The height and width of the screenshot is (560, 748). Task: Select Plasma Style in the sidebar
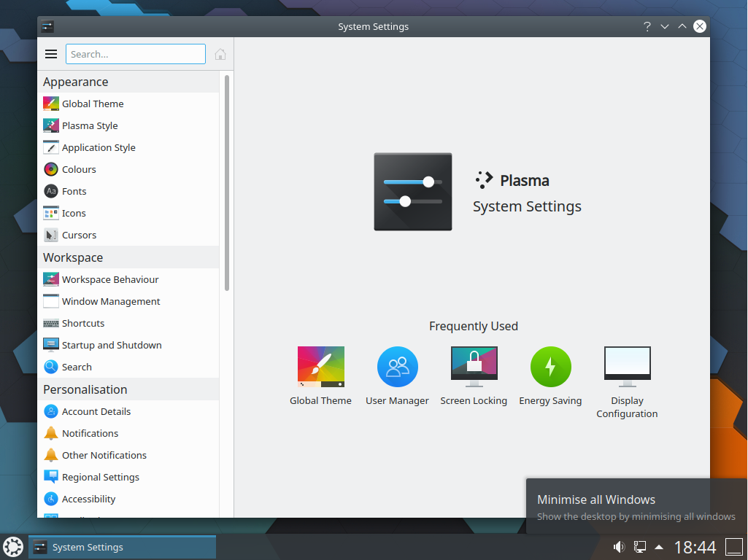pos(128,126)
